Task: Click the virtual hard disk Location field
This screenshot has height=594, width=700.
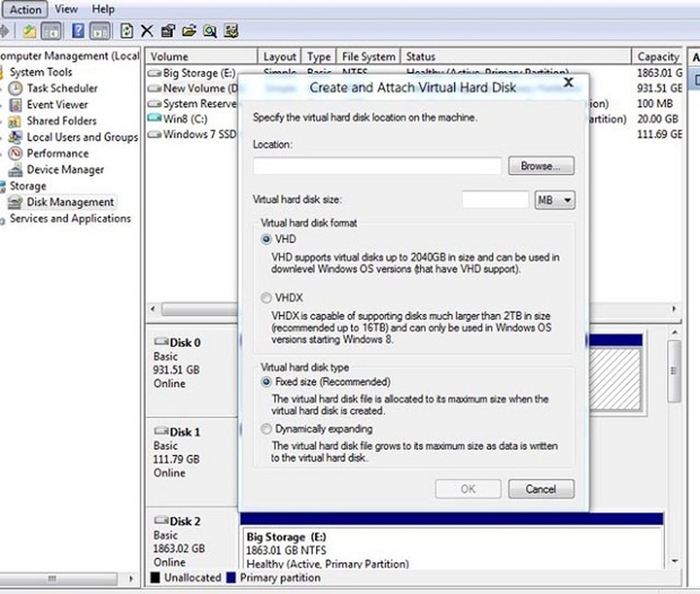Action: point(377,166)
